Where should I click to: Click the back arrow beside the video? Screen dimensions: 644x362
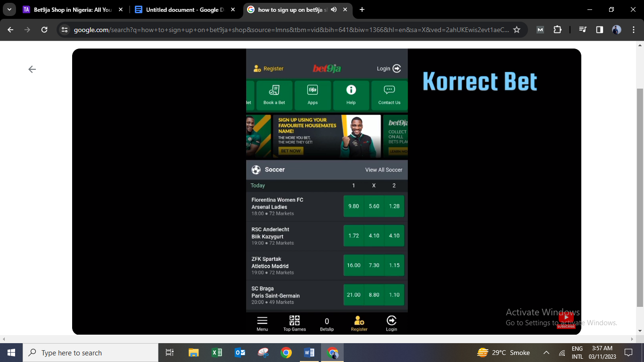click(x=32, y=69)
